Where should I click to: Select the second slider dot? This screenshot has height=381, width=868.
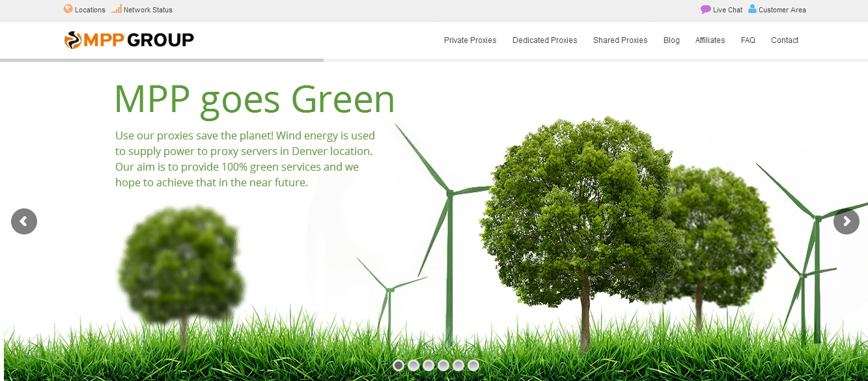pos(413,365)
